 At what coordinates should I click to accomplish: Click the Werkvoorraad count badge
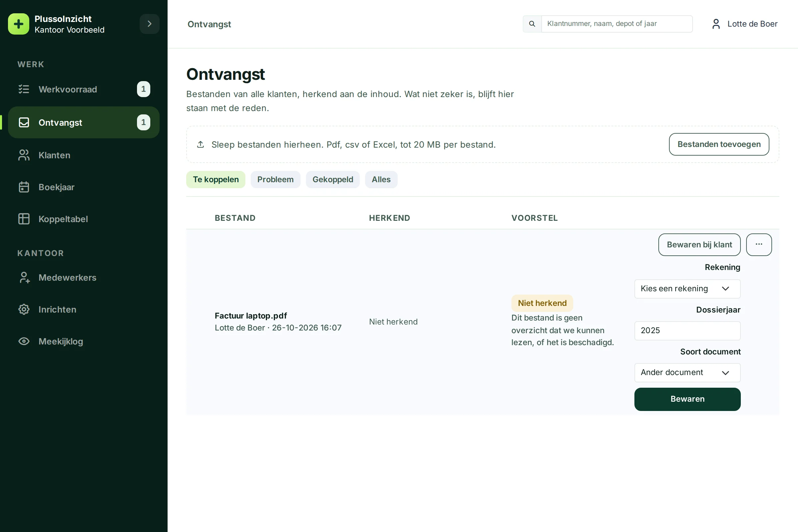click(144, 89)
